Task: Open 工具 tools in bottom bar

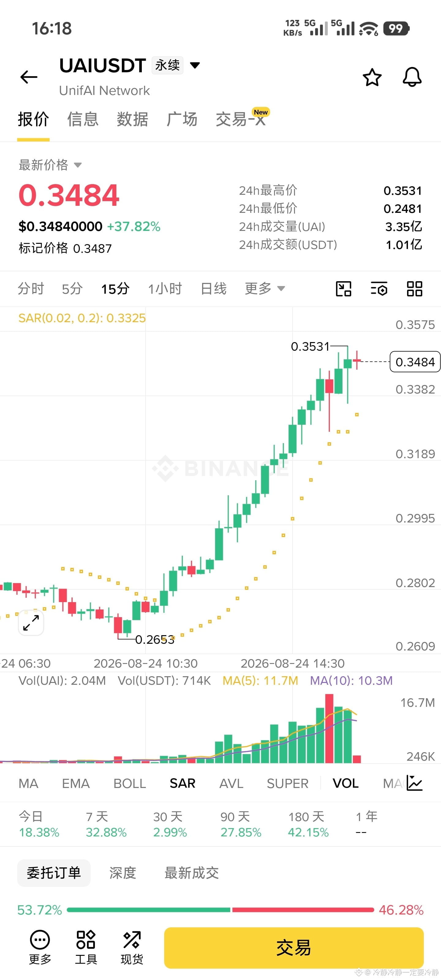Action: [x=86, y=947]
